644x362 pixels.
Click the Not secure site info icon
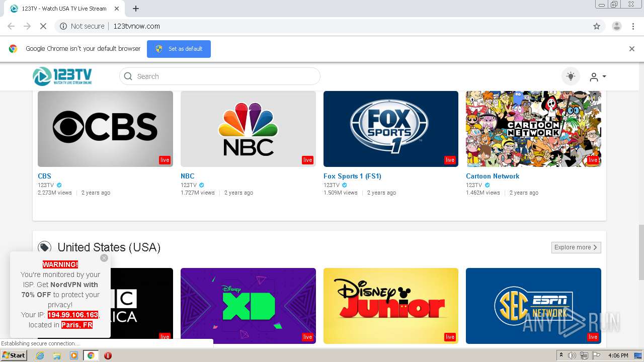point(63,26)
